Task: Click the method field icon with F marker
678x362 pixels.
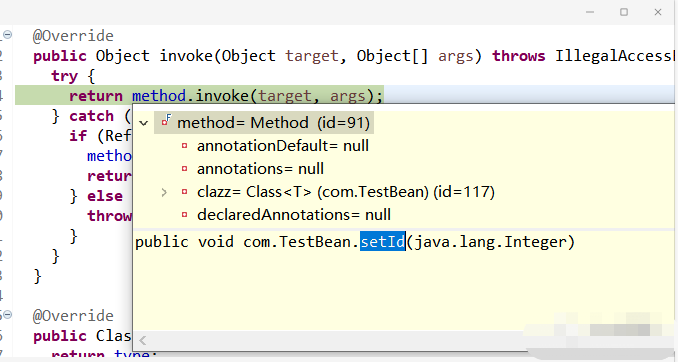Action: pos(166,122)
